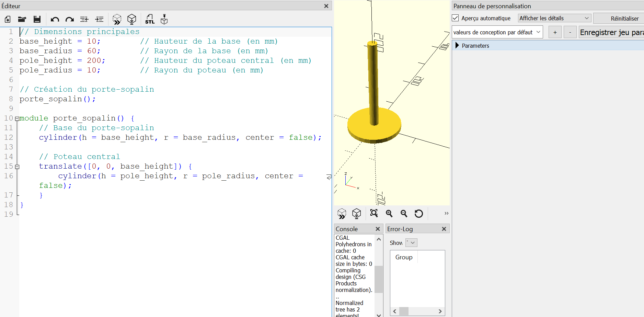Unindent the code with the editor toolbar icon
Image resolution: width=644 pixels, height=317 pixels.
tap(84, 19)
